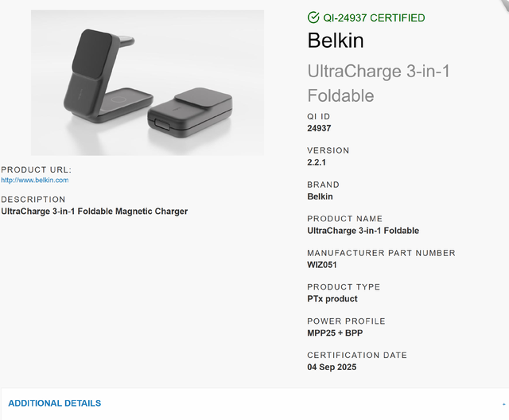Click the Belkin charger product image

[x=147, y=83]
